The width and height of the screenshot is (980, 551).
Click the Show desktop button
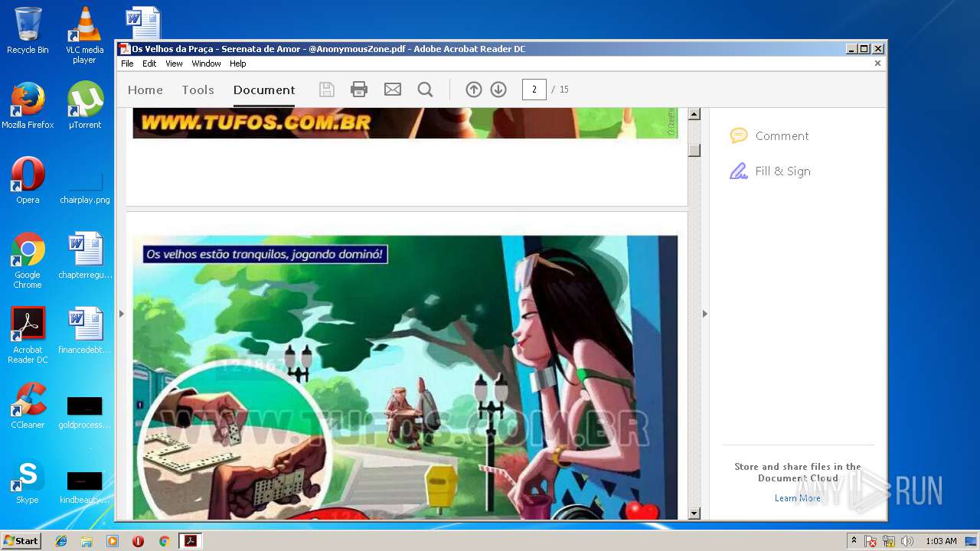click(x=971, y=541)
